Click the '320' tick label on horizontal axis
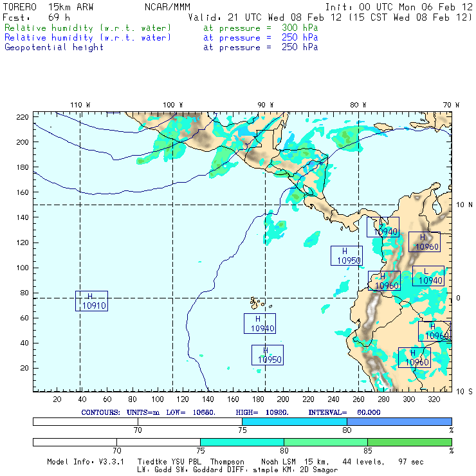The image size is (476, 476). (434, 399)
